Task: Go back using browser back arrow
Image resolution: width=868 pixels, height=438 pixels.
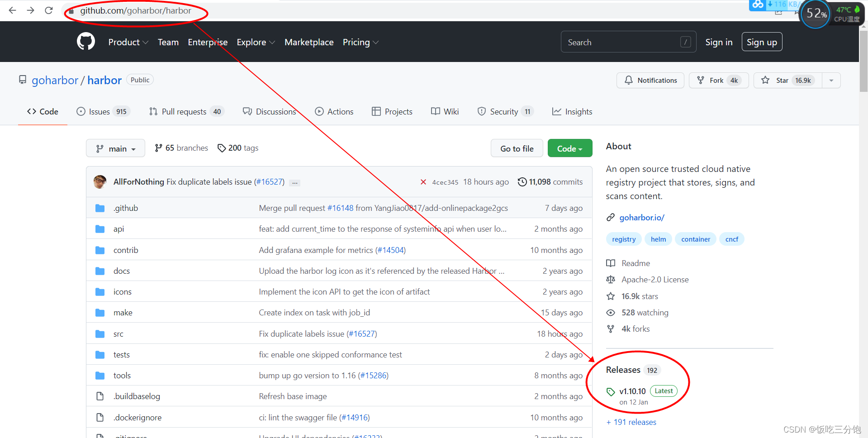Action: (12, 10)
